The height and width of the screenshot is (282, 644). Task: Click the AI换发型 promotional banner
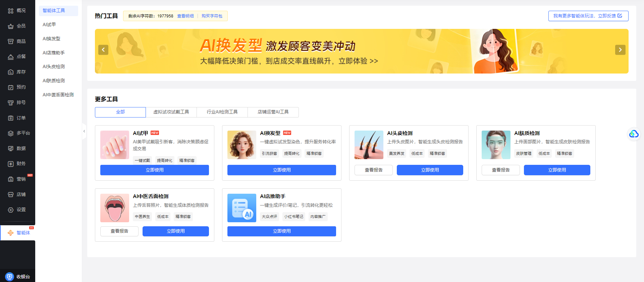pyautogui.click(x=362, y=51)
